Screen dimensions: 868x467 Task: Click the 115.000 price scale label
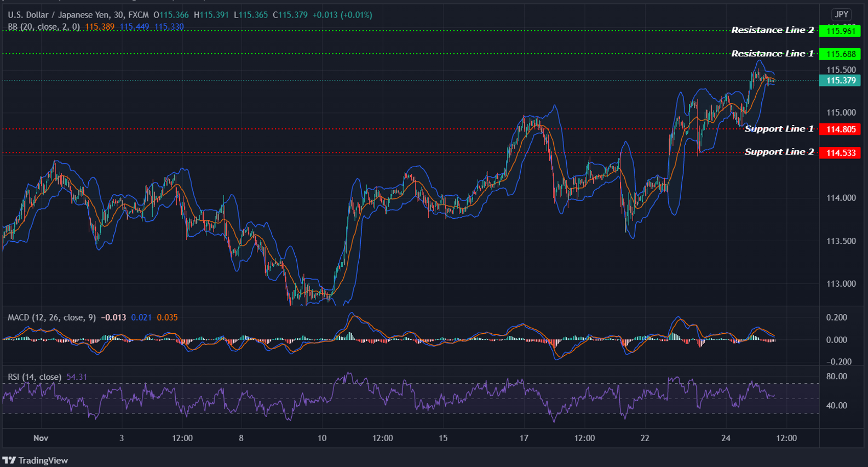[x=841, y=112]
